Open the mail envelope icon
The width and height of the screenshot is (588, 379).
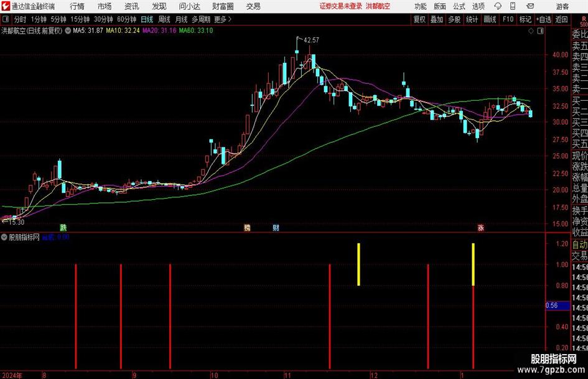[x=530, y=6]
